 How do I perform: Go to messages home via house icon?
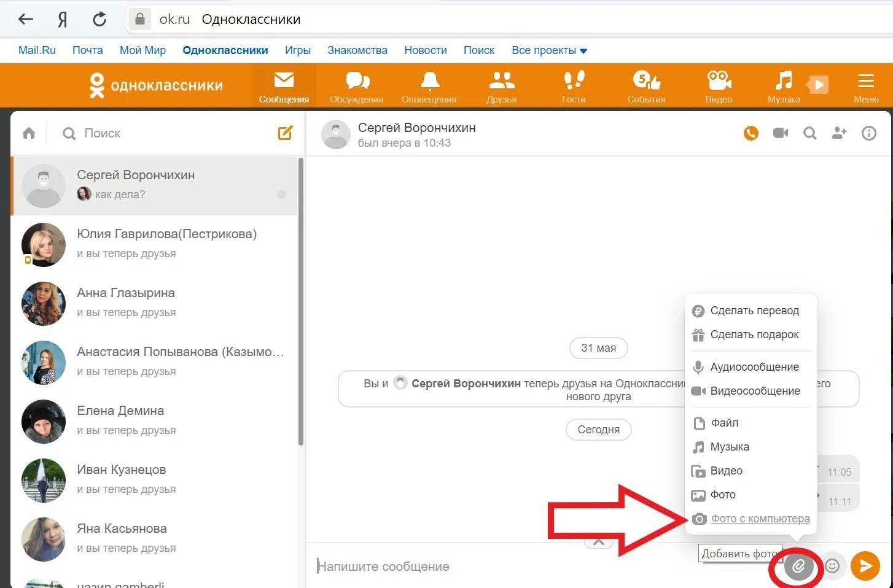[x=29, y=133]
